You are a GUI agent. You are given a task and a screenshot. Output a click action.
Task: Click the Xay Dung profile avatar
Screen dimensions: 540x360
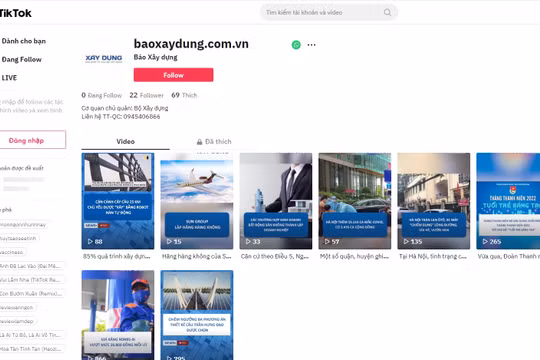104,58
